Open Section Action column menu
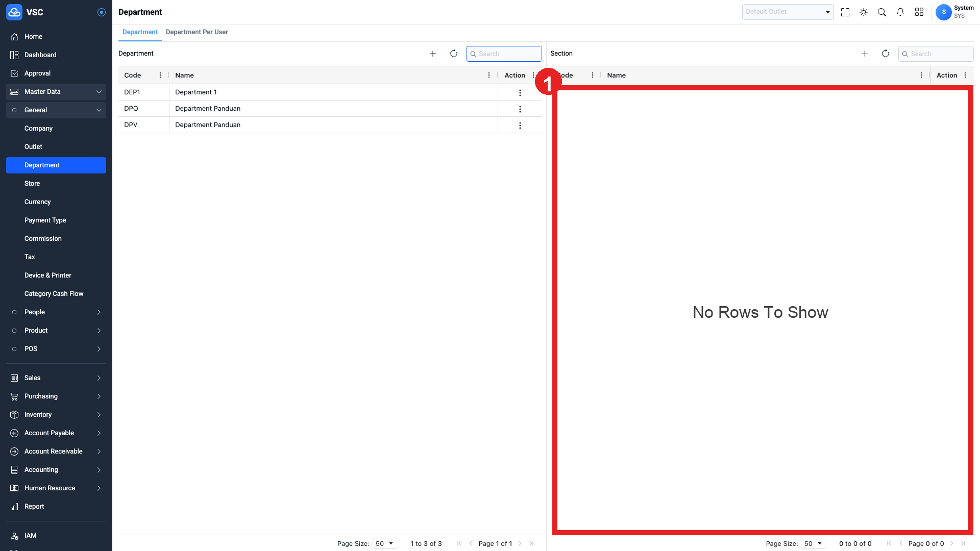Screen dimensions: 980x551 [x=965, y=76]
